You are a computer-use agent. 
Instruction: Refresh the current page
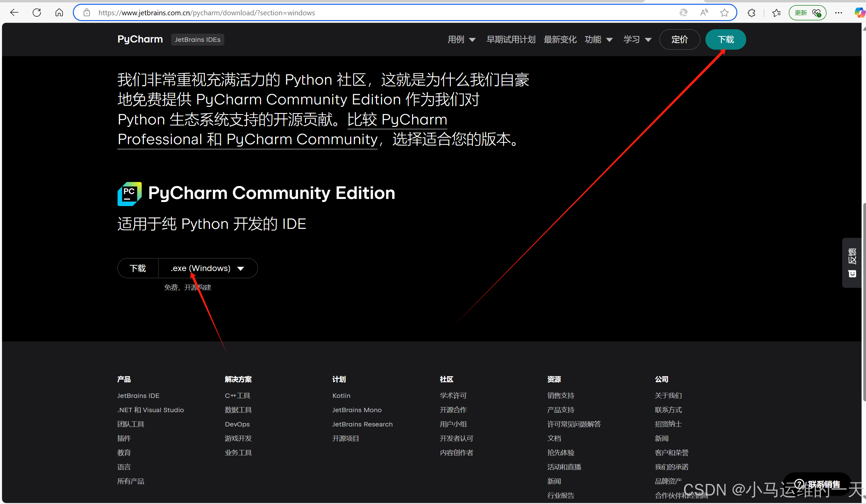tap(36, 13)
